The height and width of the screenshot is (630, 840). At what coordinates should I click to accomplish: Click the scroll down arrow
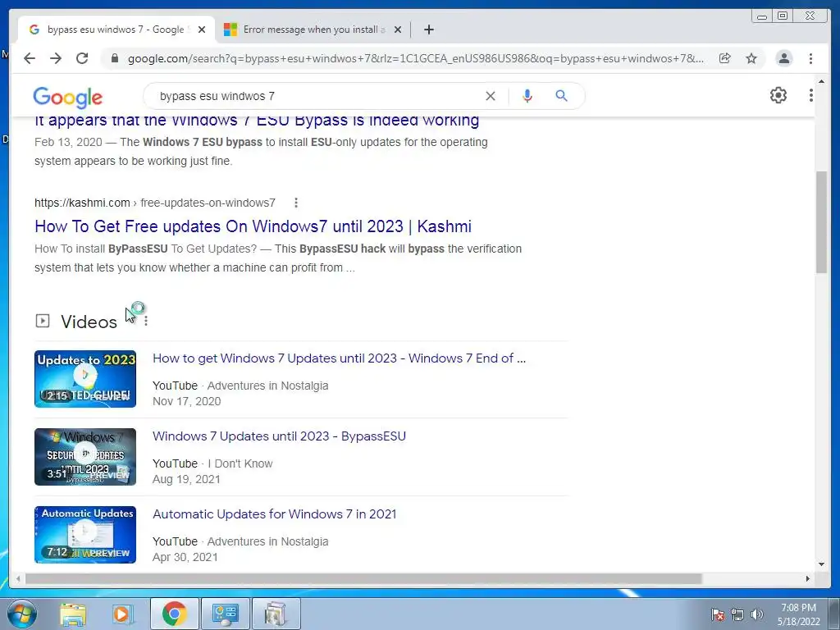(821, 564)
